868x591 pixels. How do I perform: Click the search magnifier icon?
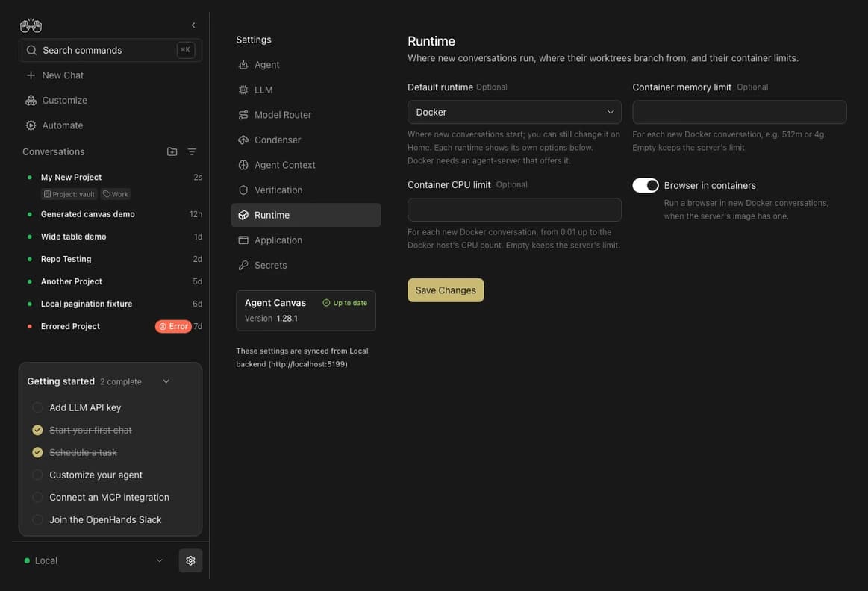[x=31, y=50]
